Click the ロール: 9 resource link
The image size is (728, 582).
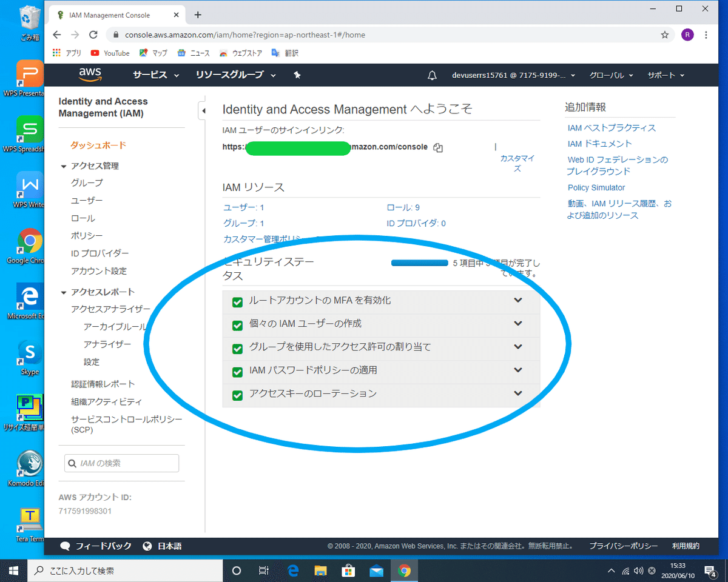[x=403, y=207]
